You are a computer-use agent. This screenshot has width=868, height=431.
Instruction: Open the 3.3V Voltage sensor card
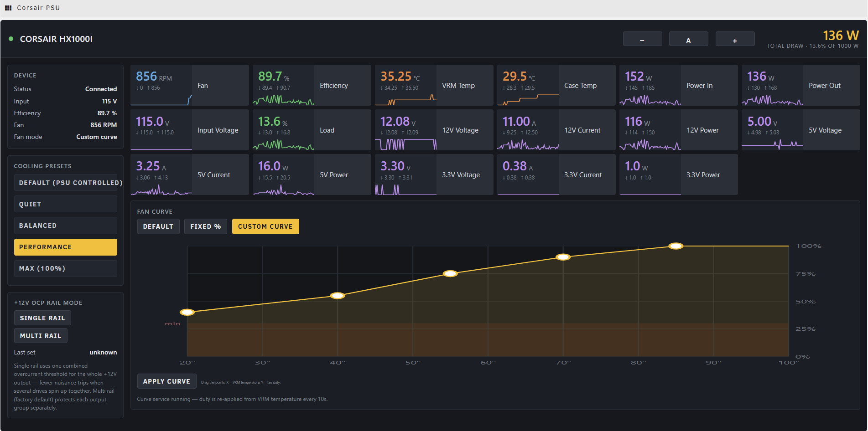(x=434, y=174)
